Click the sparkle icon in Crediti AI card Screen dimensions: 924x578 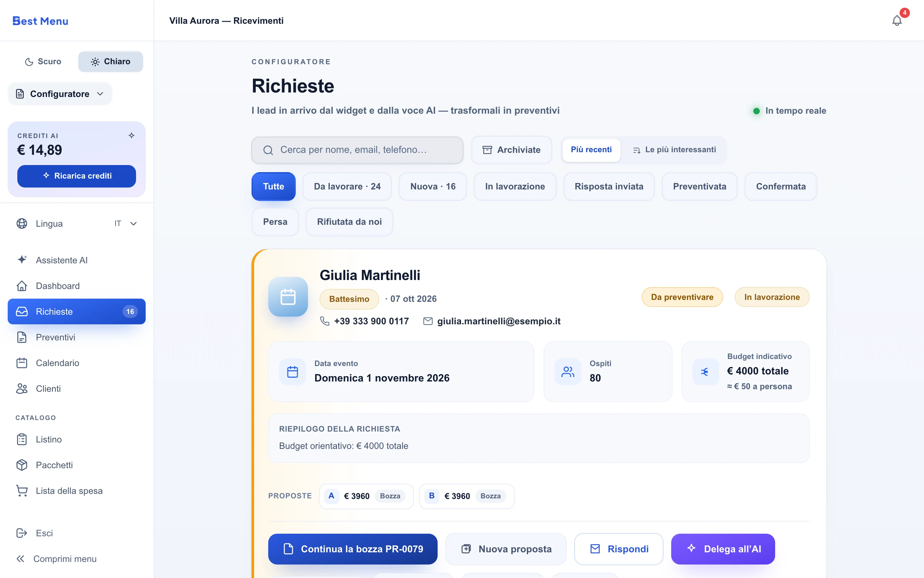(132, 135)
